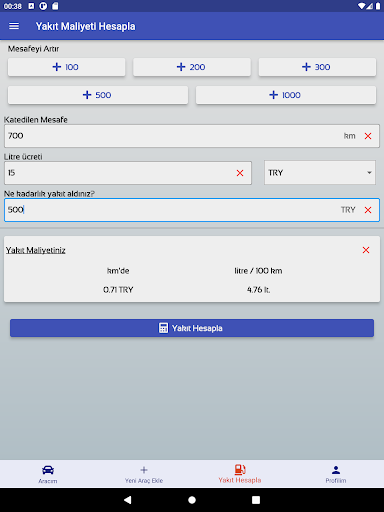Clear the fuel purchase amount value

pos(368,210)
